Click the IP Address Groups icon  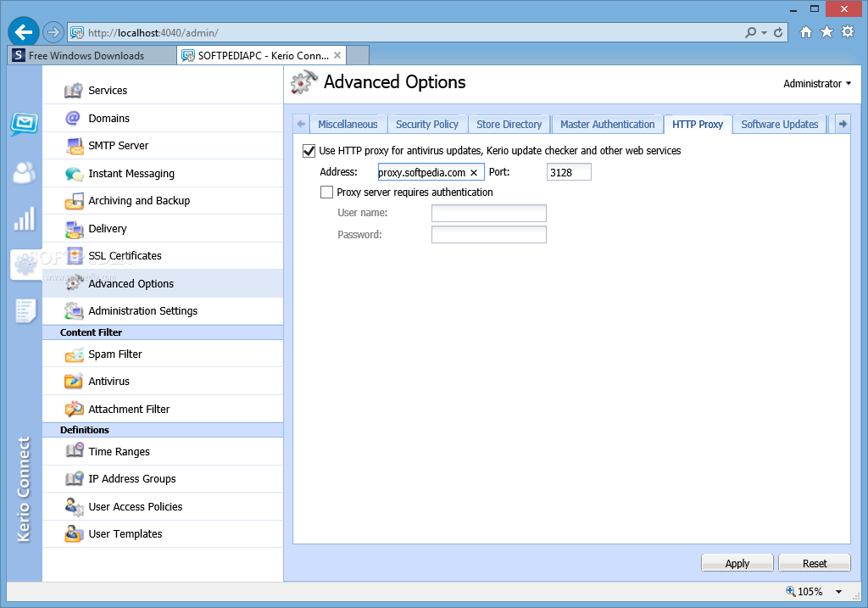tap(75, 479)
